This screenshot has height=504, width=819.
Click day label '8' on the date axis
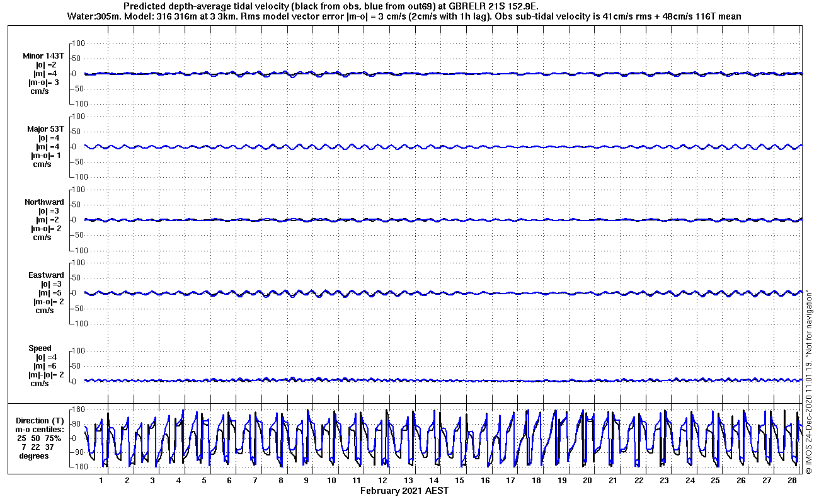280,481
